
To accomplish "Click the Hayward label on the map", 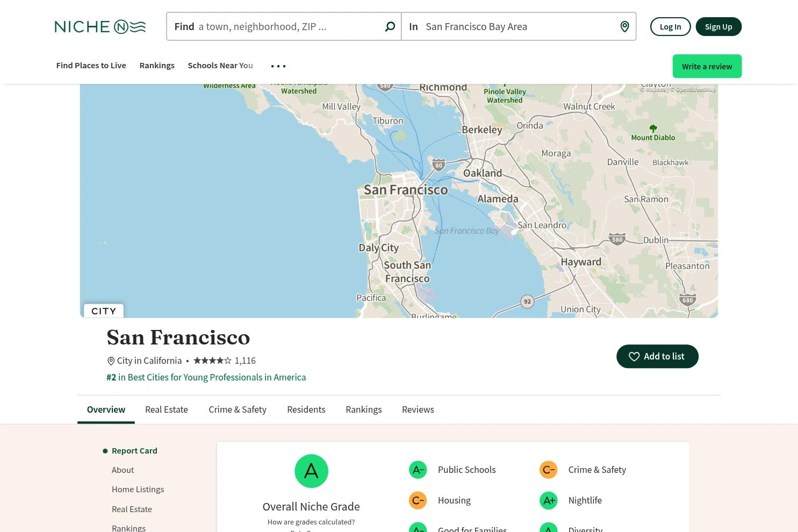I will pos(581,262).
